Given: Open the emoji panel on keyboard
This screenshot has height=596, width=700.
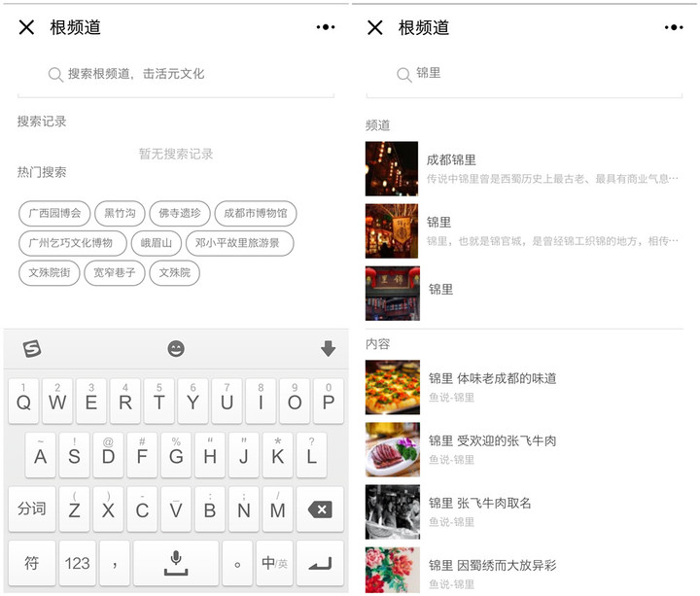Looking at the screenshot, I should click(176, 349).
